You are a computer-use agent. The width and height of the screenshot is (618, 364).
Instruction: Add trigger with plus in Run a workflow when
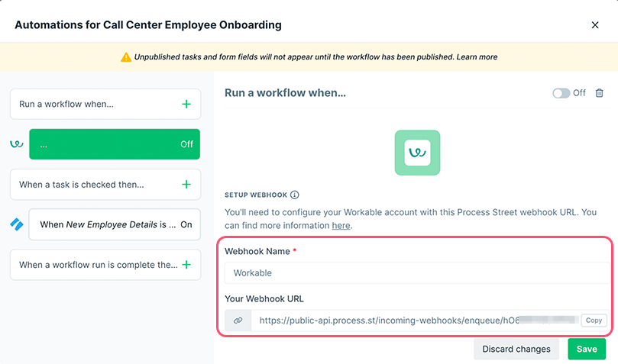point(186,104)
